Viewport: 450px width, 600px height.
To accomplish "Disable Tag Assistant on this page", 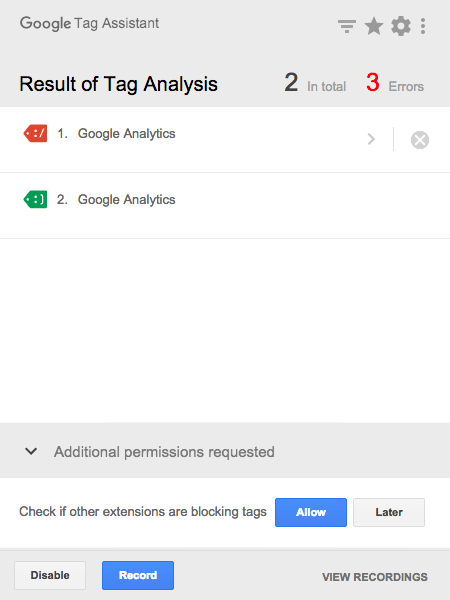I will 50,576.
